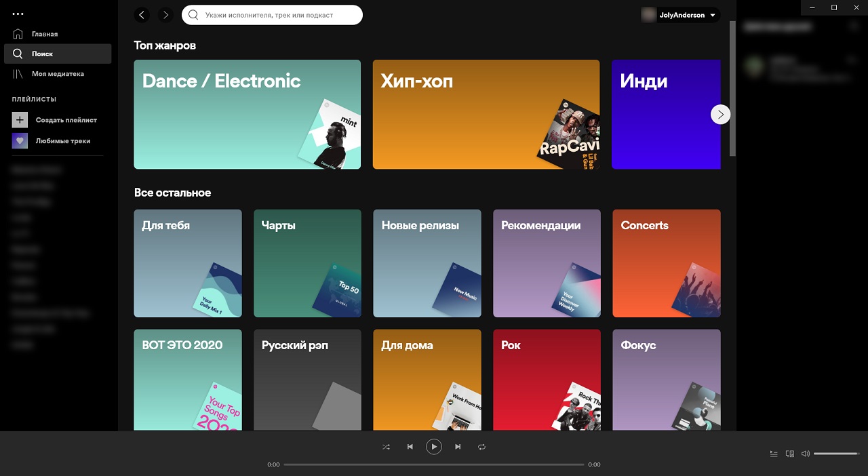Go back with the left arrow
The width and height of the screenshot is (868, 476).
(x=142, y=15)
